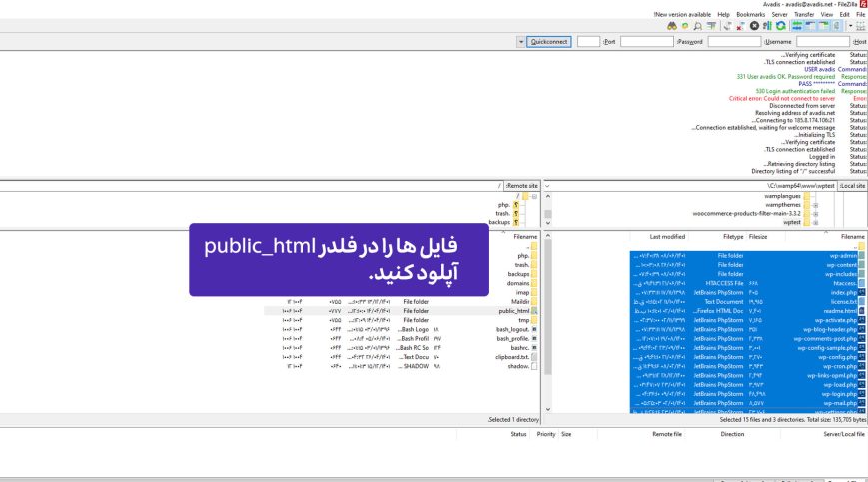868x482 pixels.
Task: Click the Quickconnect button
Action: point(549,42)
